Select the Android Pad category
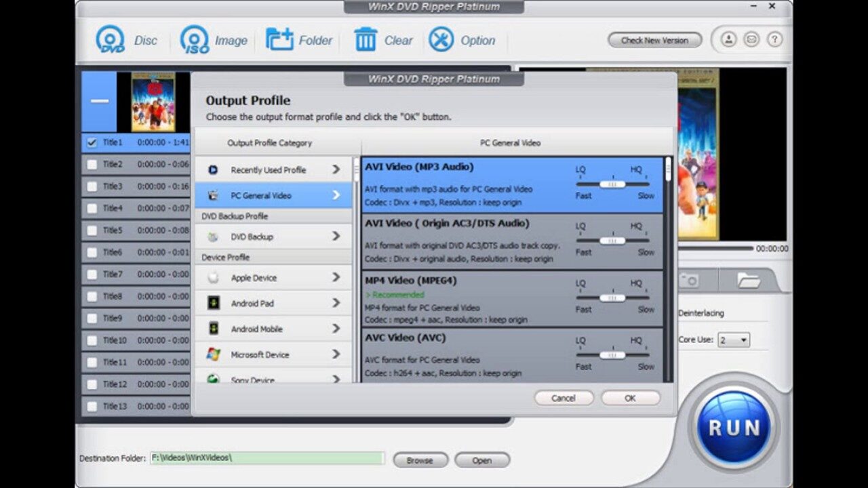Screen dimensions: 868x488 tap(274, 303)
